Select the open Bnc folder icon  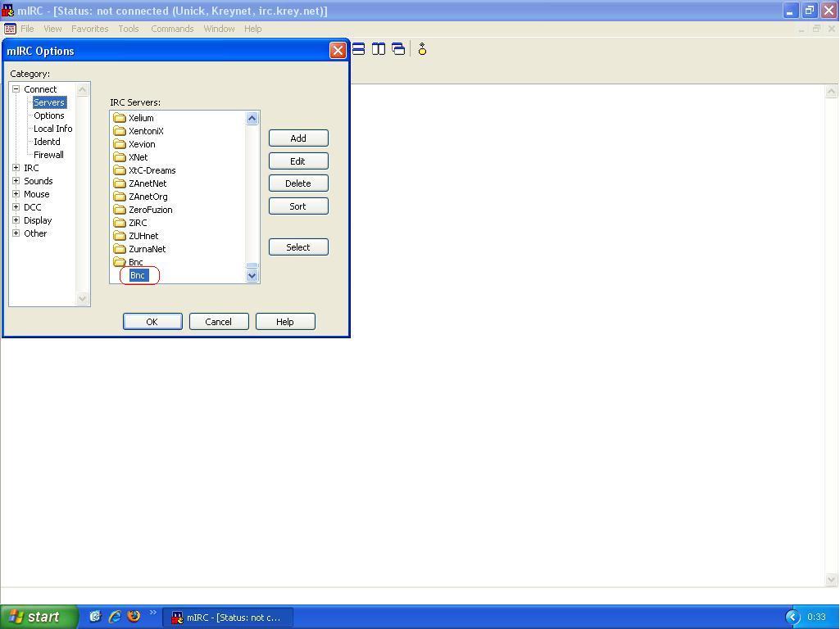click(x=120, y=262)
